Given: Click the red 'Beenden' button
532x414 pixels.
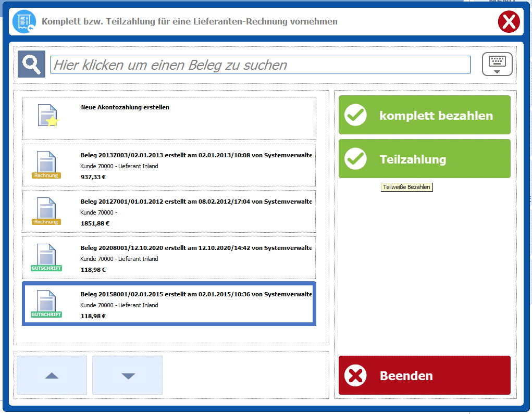Looking at the screenshot, I should [424, 375].
